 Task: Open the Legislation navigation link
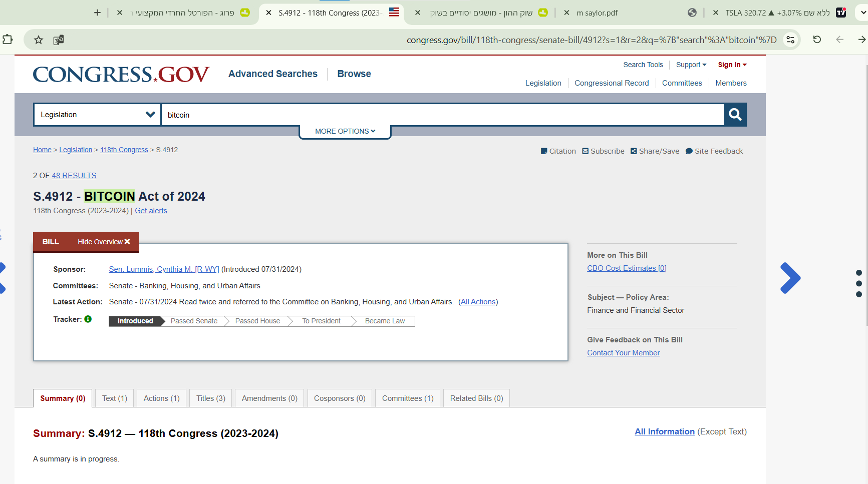pyautogui.click(x=543, y=83)
